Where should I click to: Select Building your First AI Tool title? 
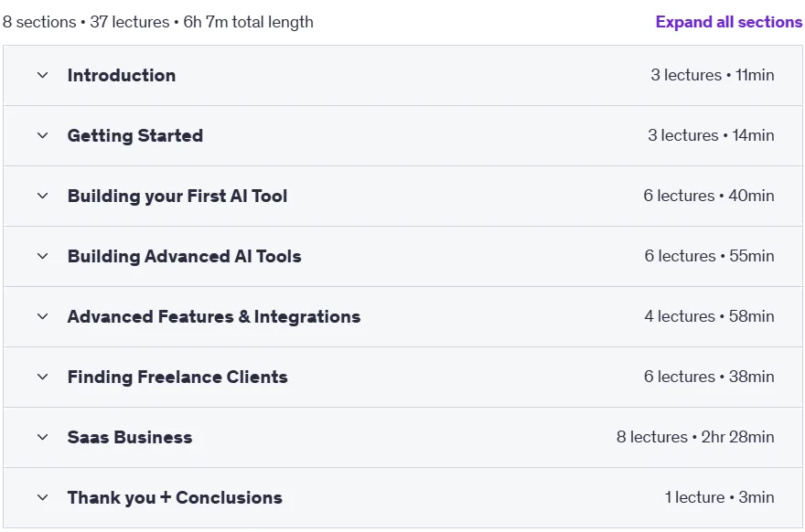(177, 196)
